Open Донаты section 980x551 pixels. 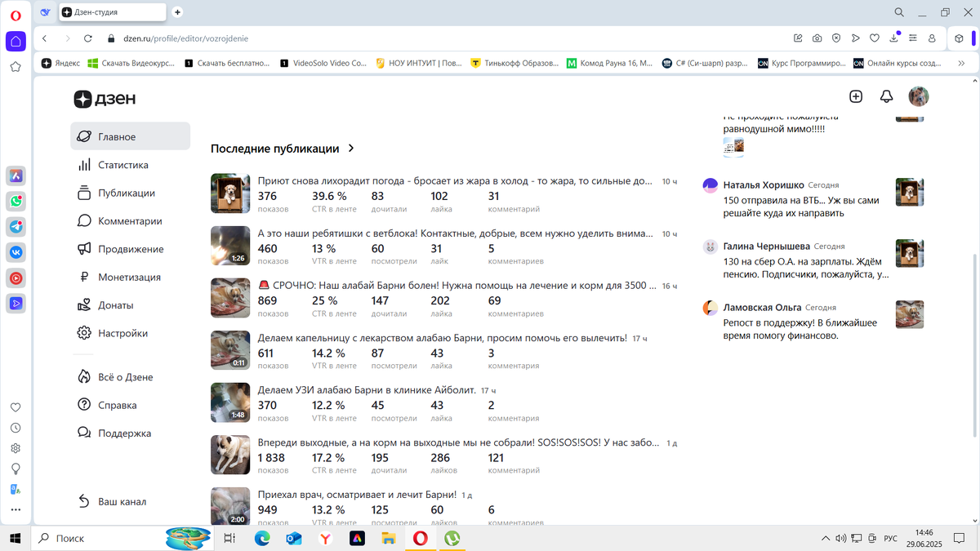(131, 304)
